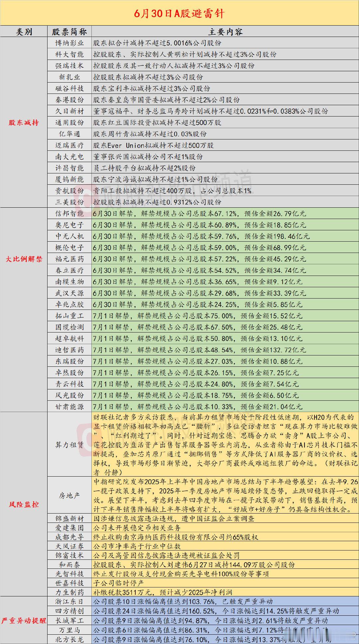Viewport: 359px width, 644px height.
Task: Select the 拓山重工 unlock details row
Action: tap(225, 316)
